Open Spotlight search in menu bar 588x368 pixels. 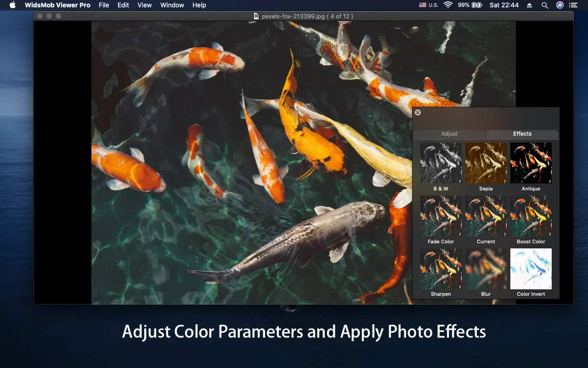[544, 5]
